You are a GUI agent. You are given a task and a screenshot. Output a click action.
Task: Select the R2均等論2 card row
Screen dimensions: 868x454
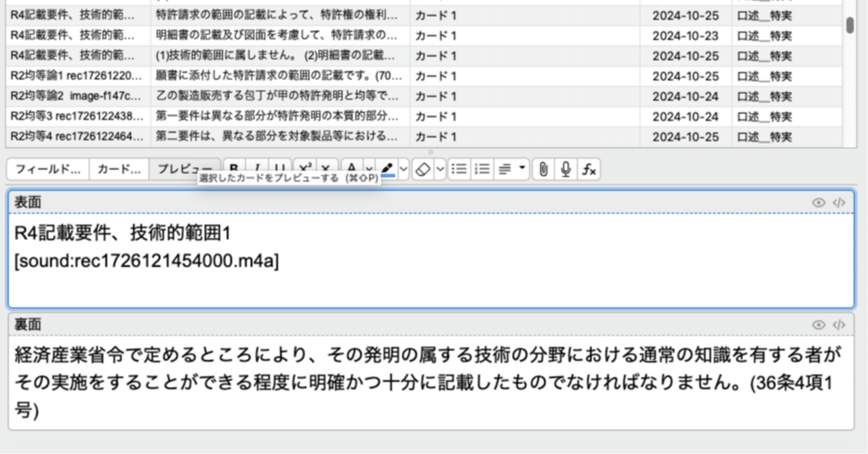click(x=271, y=96)
